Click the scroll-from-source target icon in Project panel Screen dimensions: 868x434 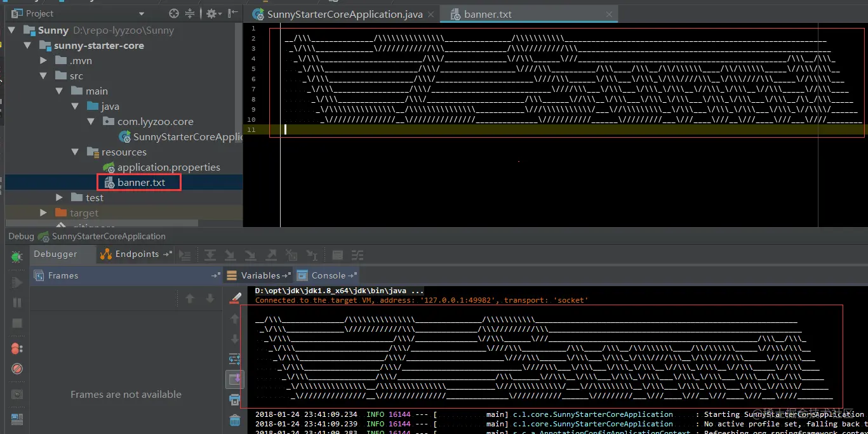pyautogui.click(x=174, y=13)
